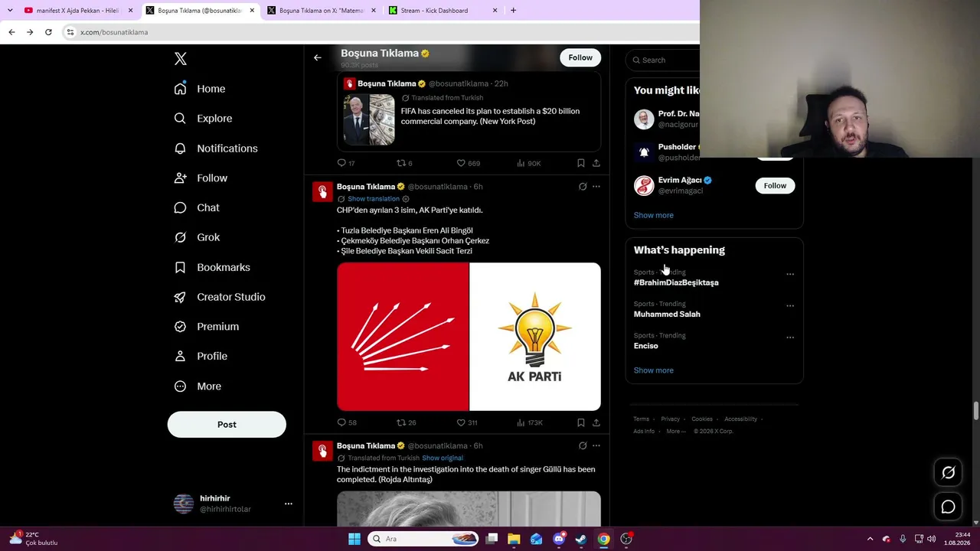Open the #BrahimDiazBeşiktaşa trend
980x551 pixels.
[676, 282]
